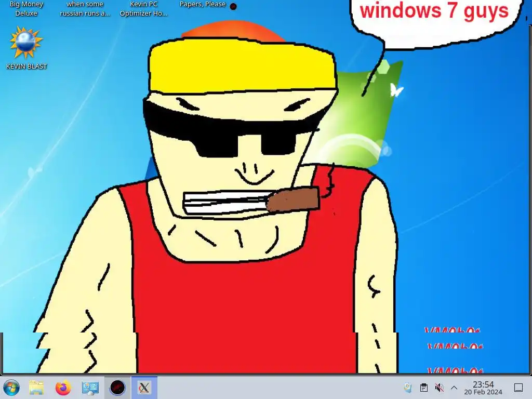Open the Windows 7 Start orb
Viewport: 532px width, 399px height.
pyautogui.click(x=11, y=388)
